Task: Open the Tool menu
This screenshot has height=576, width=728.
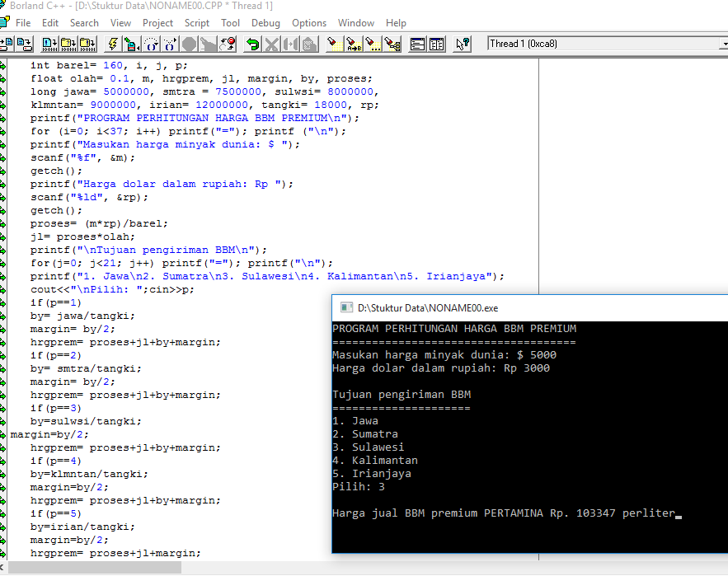Action: coord(230,23)
